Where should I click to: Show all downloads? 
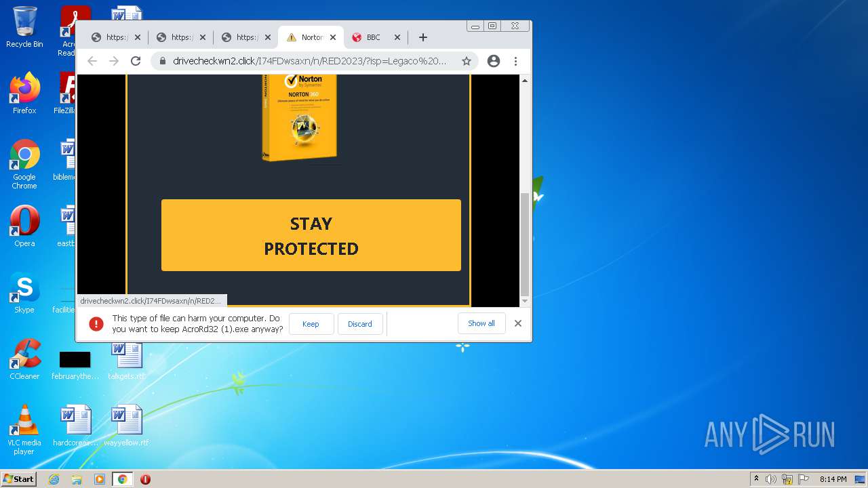481,323
